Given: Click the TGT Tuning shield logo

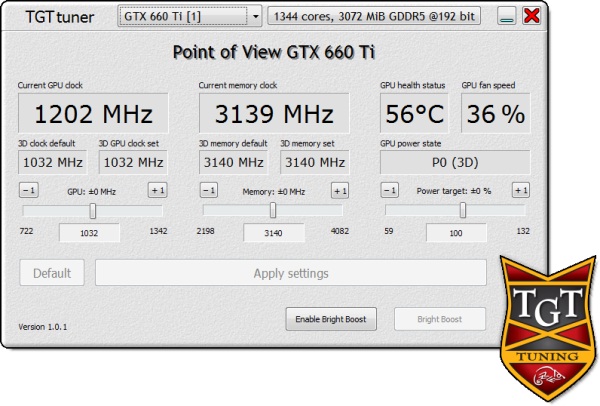Looking at the screenshot, I should tap(548, 329).
